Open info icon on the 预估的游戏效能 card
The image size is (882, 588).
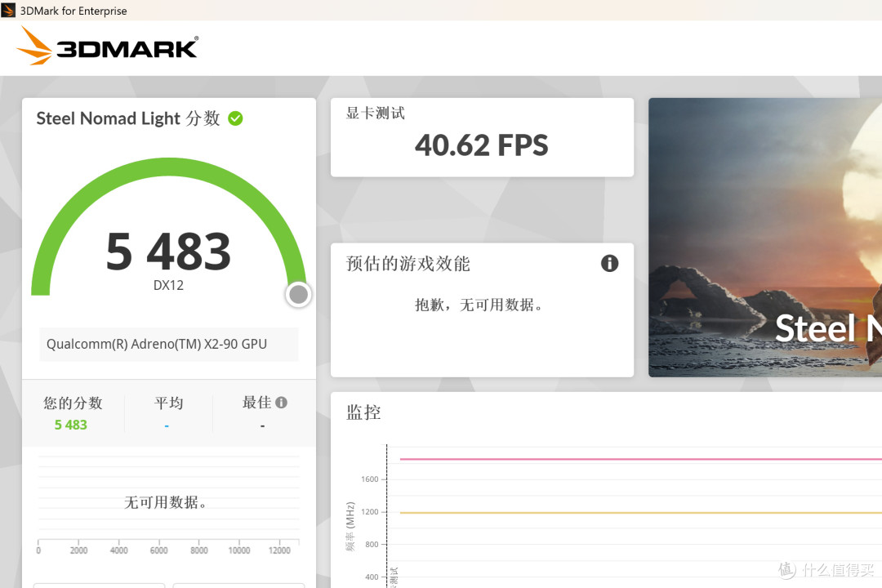click(x=609, y=263)
